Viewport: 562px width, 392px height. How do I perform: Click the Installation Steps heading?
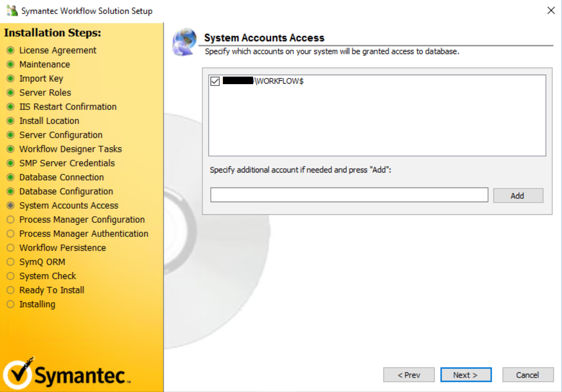point(53,32)
